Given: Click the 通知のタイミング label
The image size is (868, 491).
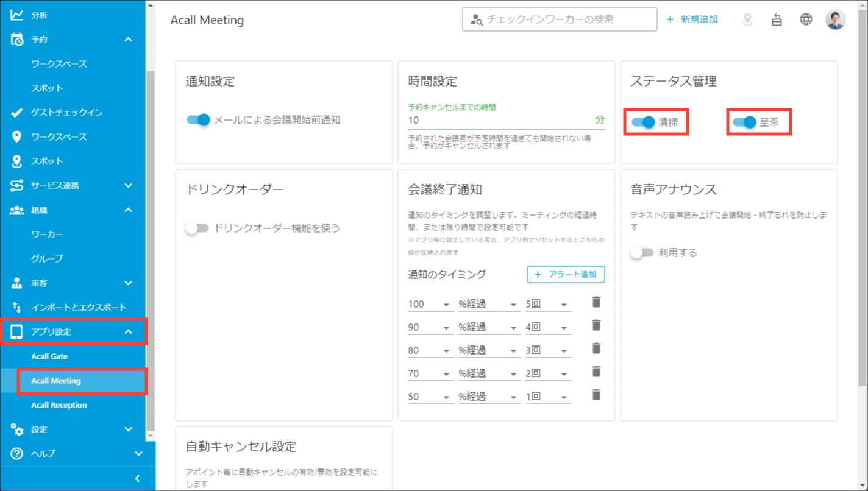Looking at the screenshot, I should (447, 275).
